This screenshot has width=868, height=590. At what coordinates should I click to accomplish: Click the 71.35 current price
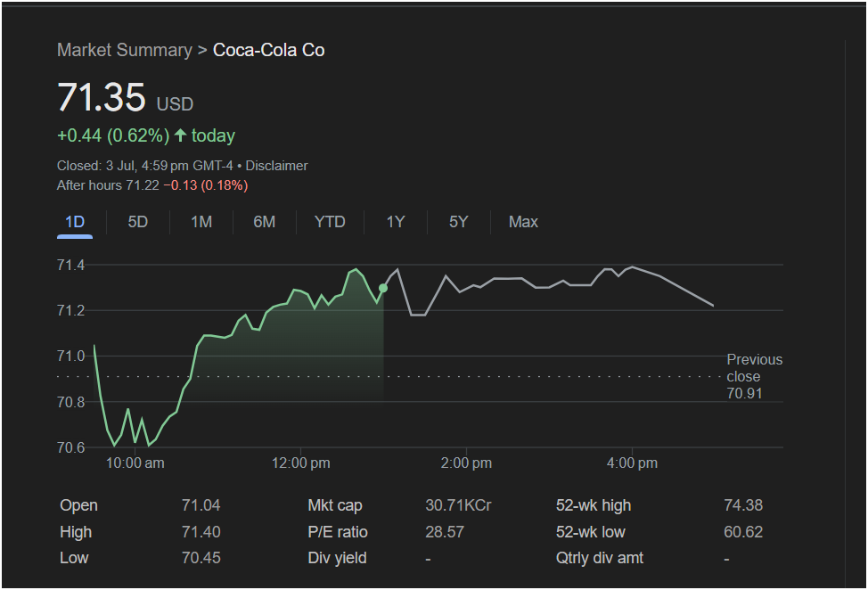click(102, 97)
